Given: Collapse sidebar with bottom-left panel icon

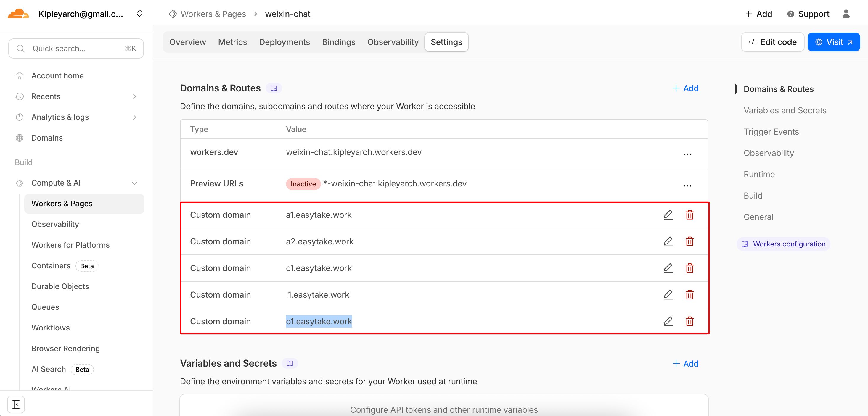Looking at the screenshot, I should point(16,404).
